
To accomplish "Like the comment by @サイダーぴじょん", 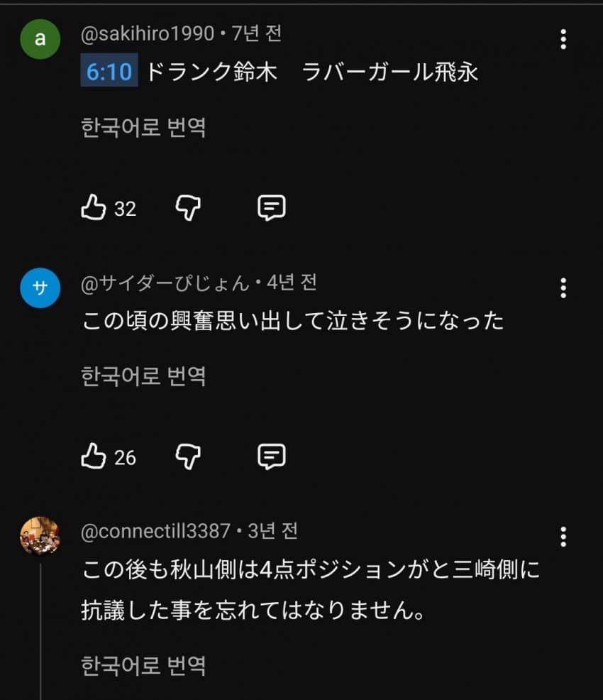I will 94,456.
